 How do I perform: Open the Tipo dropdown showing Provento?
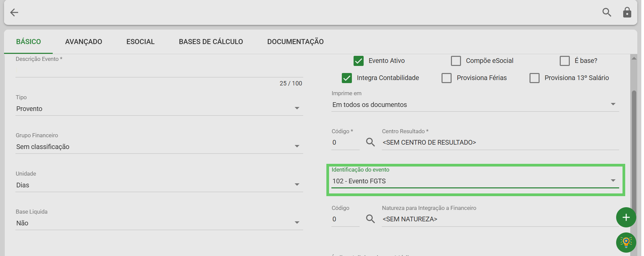click(x=159, y=109)
